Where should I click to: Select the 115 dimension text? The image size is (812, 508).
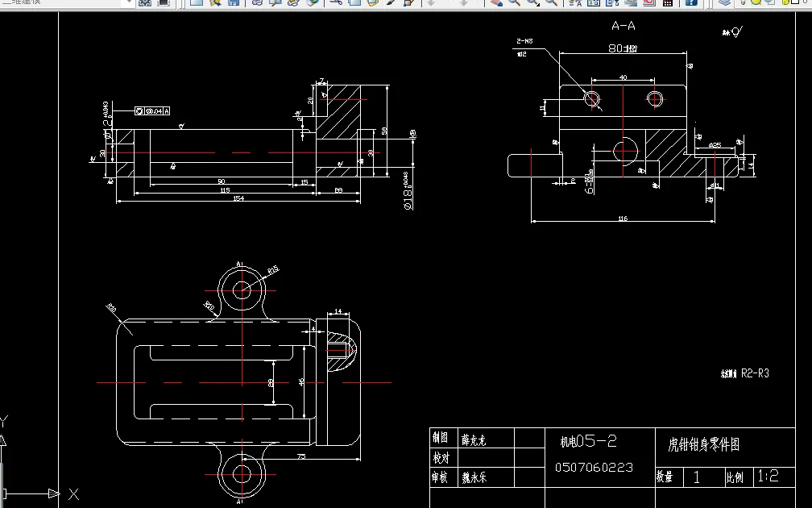[x=225, y=190]
